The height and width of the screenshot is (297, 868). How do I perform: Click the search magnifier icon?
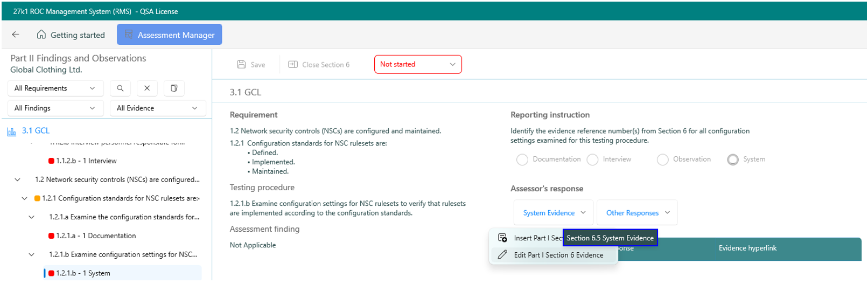120,88
